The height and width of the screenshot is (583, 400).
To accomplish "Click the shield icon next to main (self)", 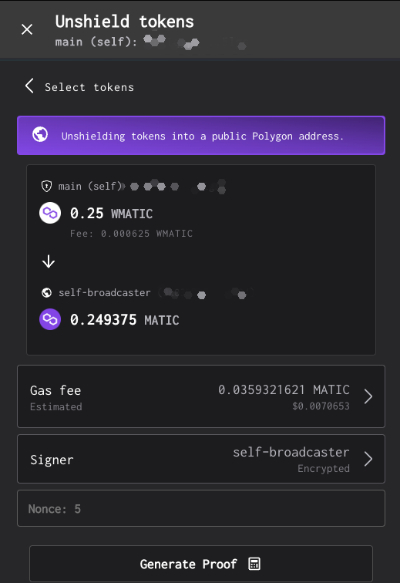I will click(46, 186).
